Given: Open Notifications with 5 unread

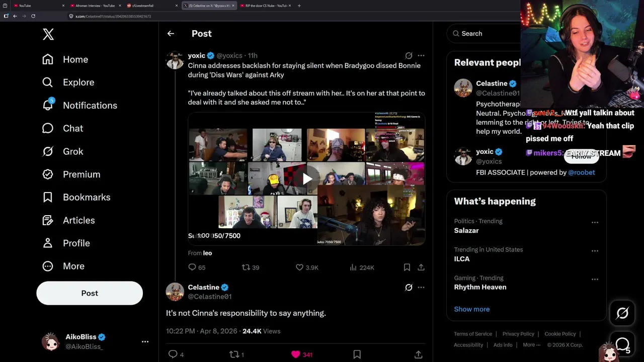Looking at the screenshot, I should [x=79, y=105].
